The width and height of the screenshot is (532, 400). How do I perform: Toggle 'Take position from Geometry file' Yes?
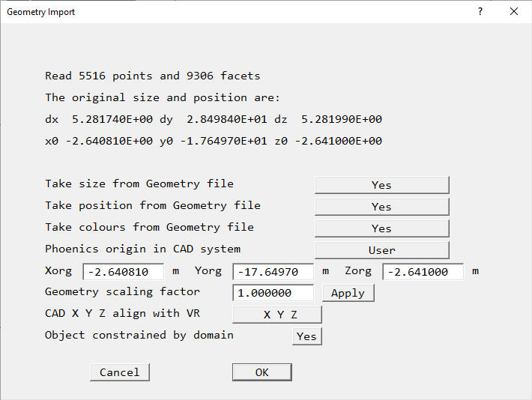381,207
